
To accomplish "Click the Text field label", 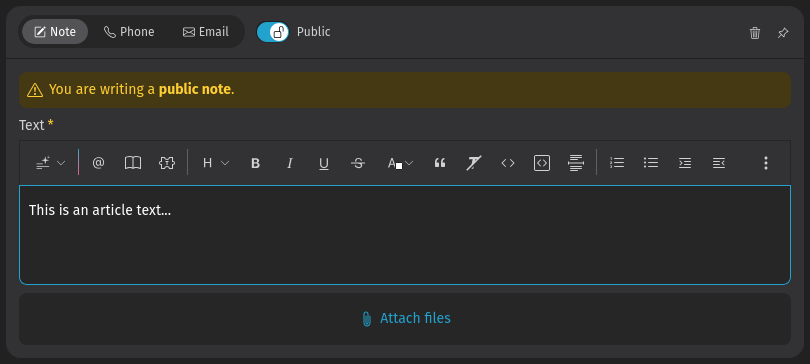I will (x=32, y=125).
